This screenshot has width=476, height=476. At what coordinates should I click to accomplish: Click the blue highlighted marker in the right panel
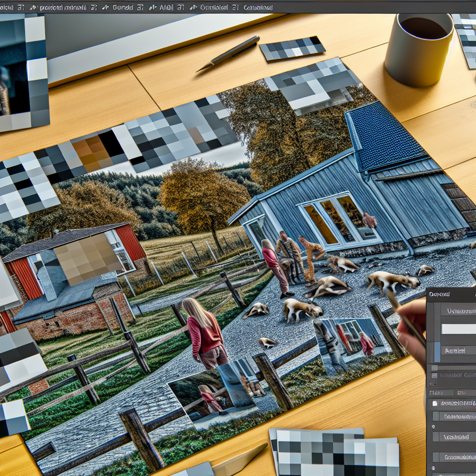pyautogui.click(x=436, y=352)
